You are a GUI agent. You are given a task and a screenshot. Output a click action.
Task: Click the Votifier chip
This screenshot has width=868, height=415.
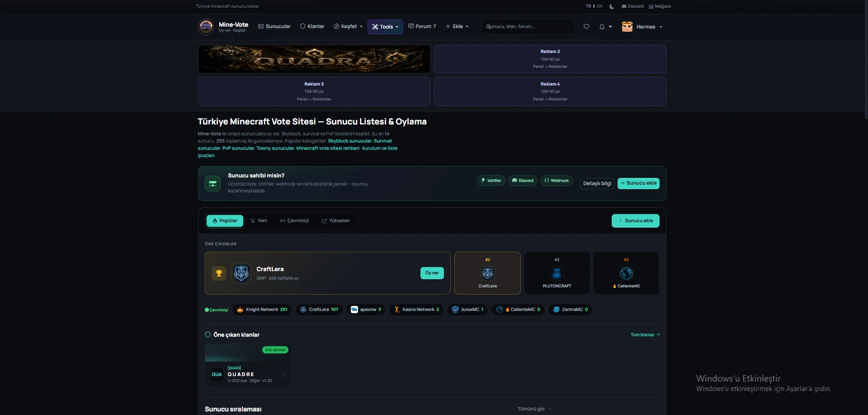[x=491, y=181]
